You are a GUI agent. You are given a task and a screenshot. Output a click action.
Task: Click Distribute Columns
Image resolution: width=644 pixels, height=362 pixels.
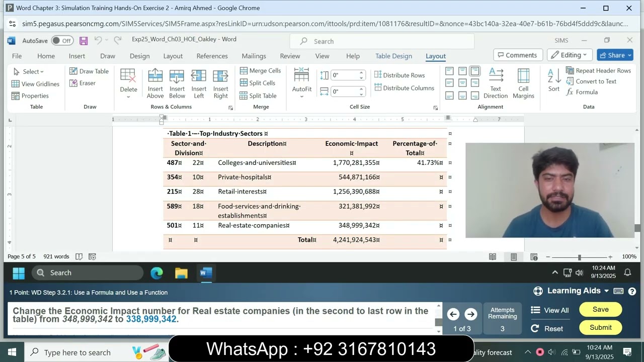click(404, 88)
